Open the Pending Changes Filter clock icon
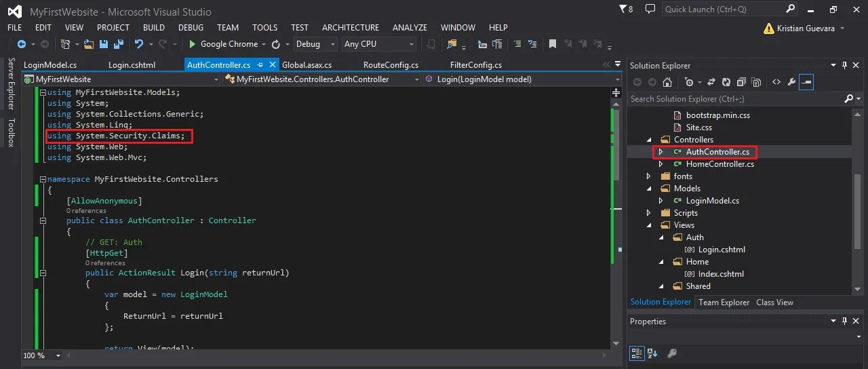Image resolution: width=868 pixels, height=369 pixels. coord(689,82)
